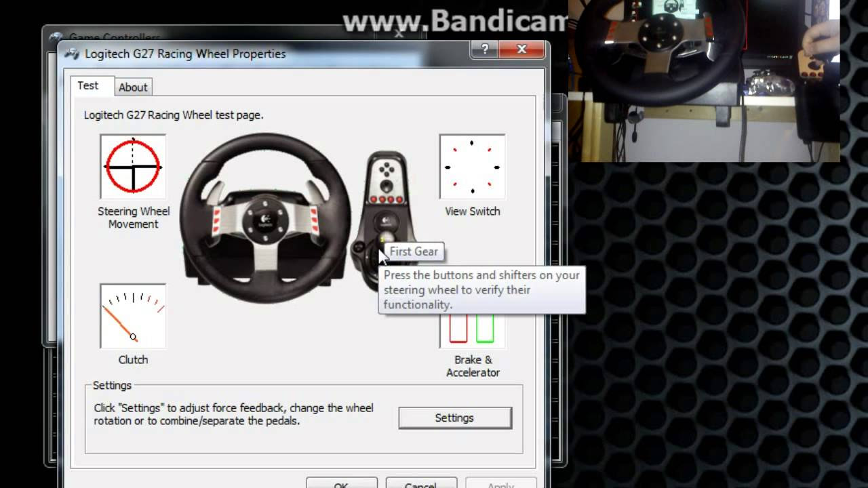Click the shifter's D-pad control
868x488 pixels.
(386, 169)
